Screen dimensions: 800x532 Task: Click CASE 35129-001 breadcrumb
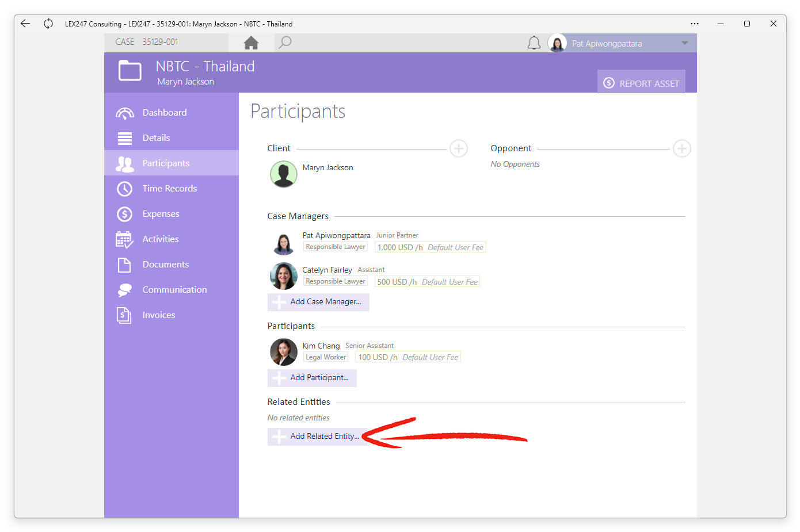(x=147, y=42)
